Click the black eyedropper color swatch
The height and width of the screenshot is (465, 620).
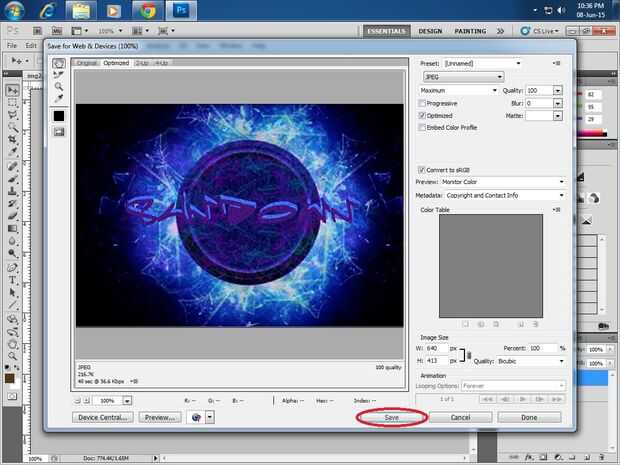[x=59, y=116]
